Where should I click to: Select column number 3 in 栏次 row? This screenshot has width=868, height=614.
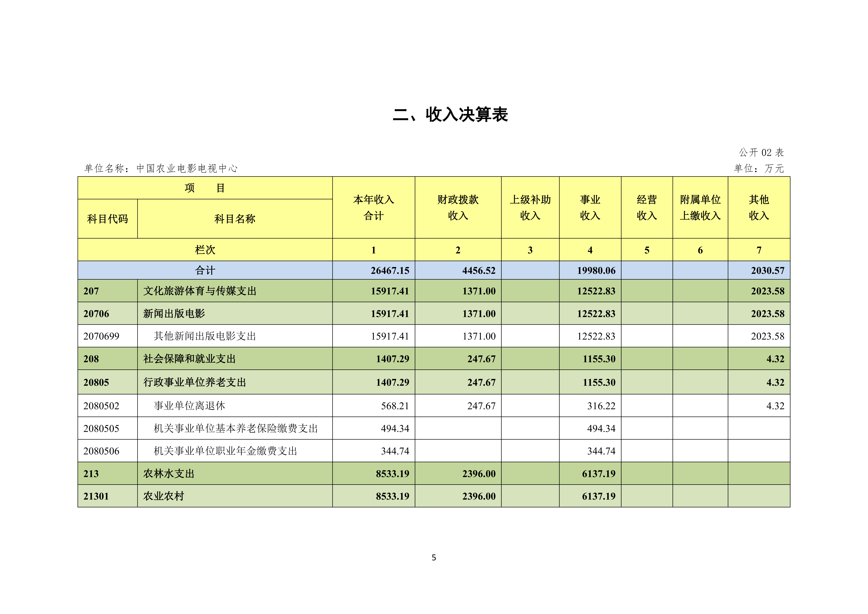pos(530,250)
